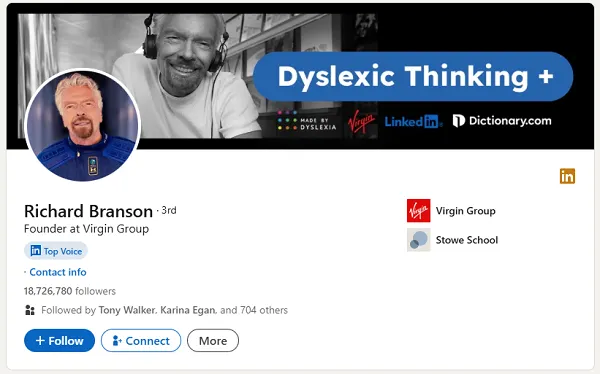Viewport: 600px width, 374px height.
Task: Click the Dictionary.com logo in banner
Action: 502,121
